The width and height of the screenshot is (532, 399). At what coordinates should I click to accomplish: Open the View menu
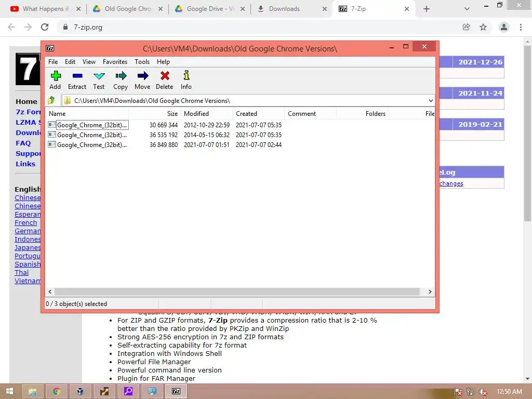pyautogui.click(x=89, y=62)
